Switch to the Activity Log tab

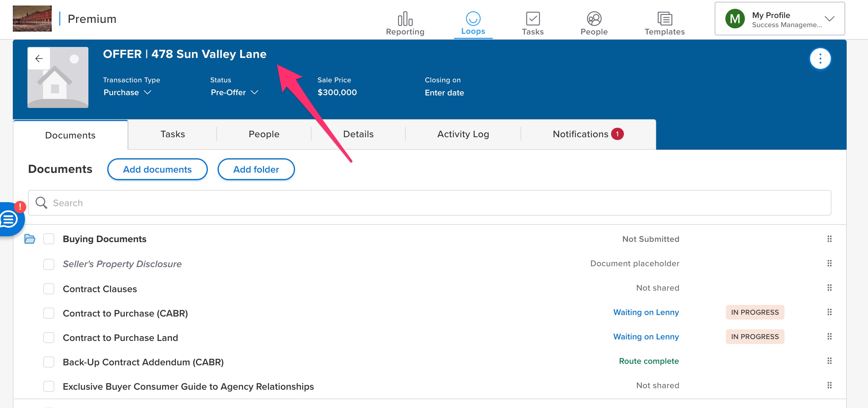click(x=463, y=134)
